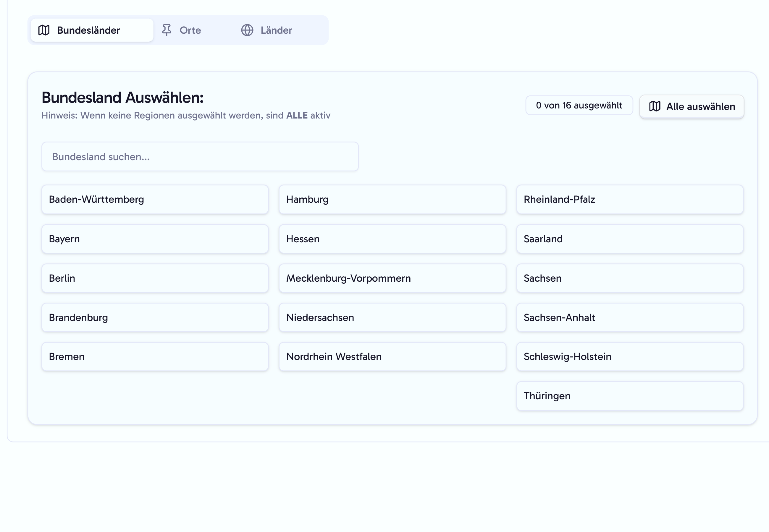Click the 0 von 16 ausgewählt counter

(579, 105)
